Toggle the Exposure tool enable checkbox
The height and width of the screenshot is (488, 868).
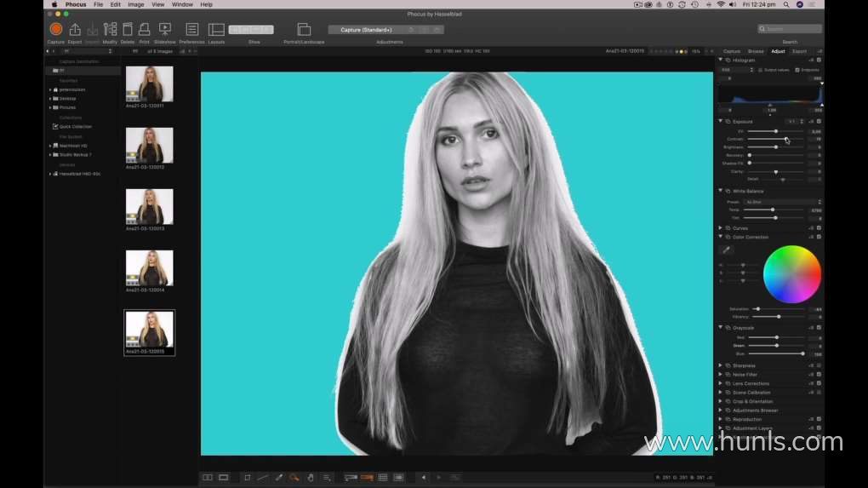[819, 121]
